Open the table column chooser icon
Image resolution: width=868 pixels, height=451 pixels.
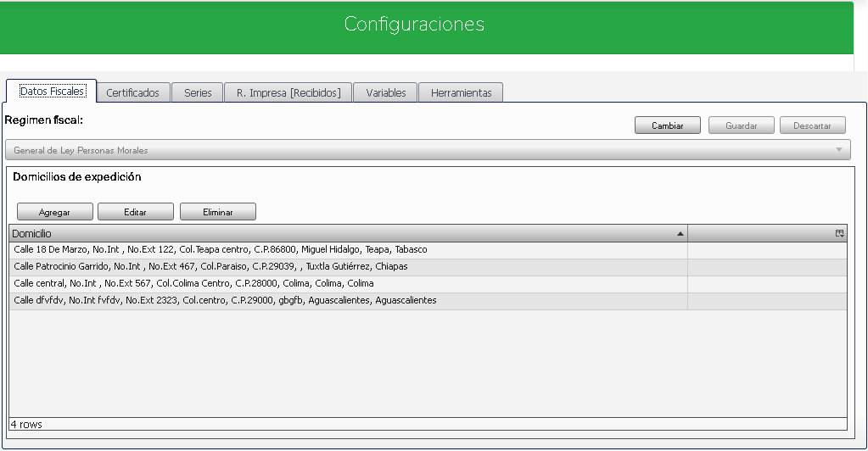[x=839, y=233]
